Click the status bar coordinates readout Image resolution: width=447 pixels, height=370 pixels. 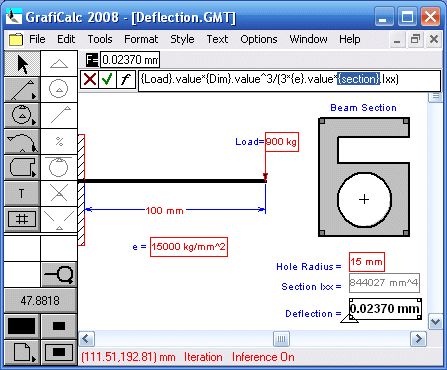pyautogui.click(x=128, y=357)
